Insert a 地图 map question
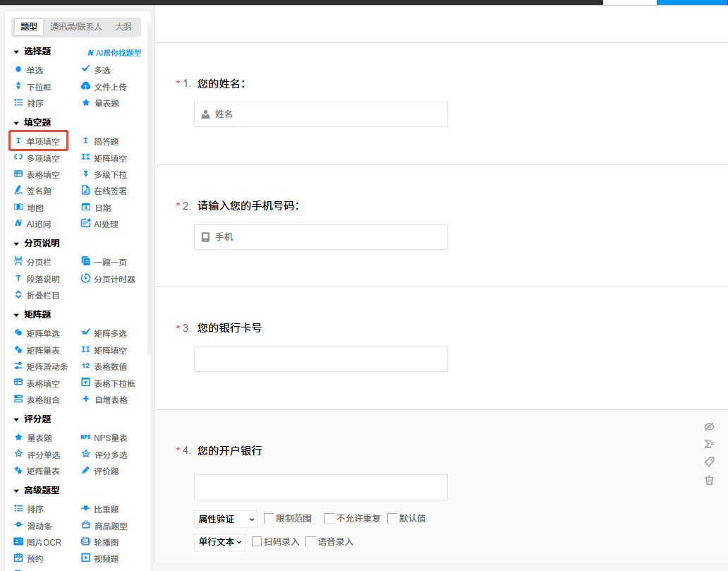 29,208
